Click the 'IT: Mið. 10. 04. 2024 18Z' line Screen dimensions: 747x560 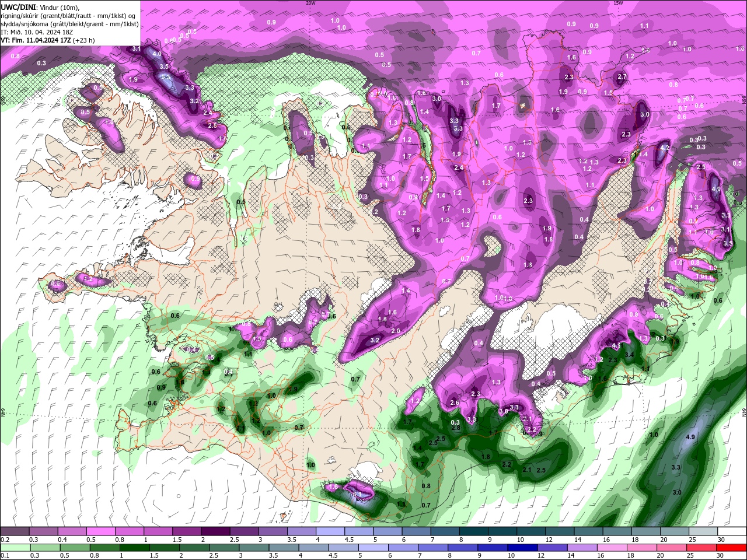[36, 32]
